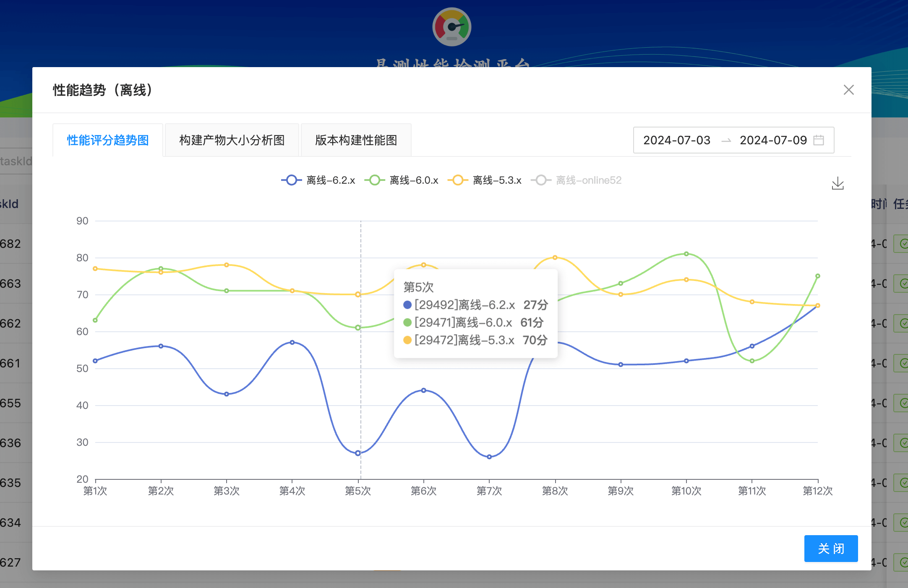This screenshot has height=588, width=908.
Task: Click blue 6.2.x point at 第5次
Action: click(x=358, y=453)
